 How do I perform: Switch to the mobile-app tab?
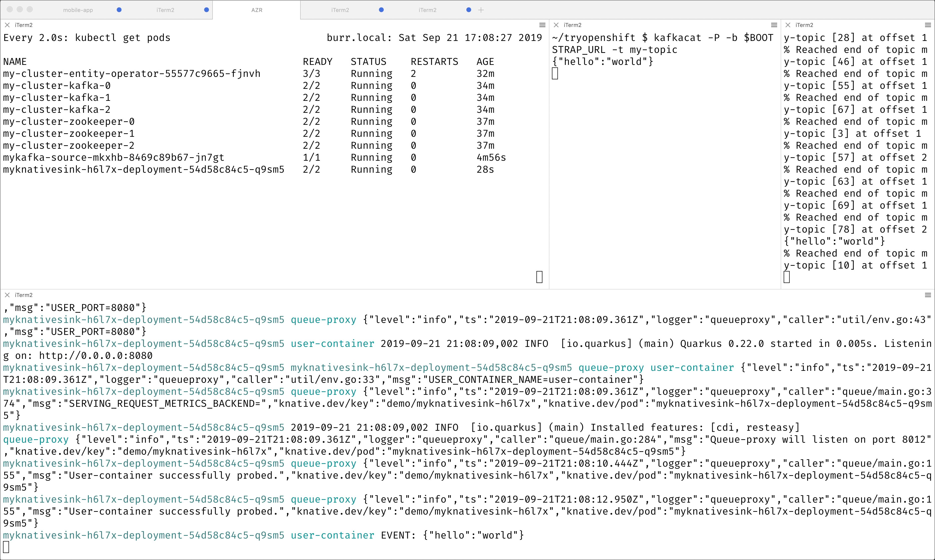tap(78, 10)
